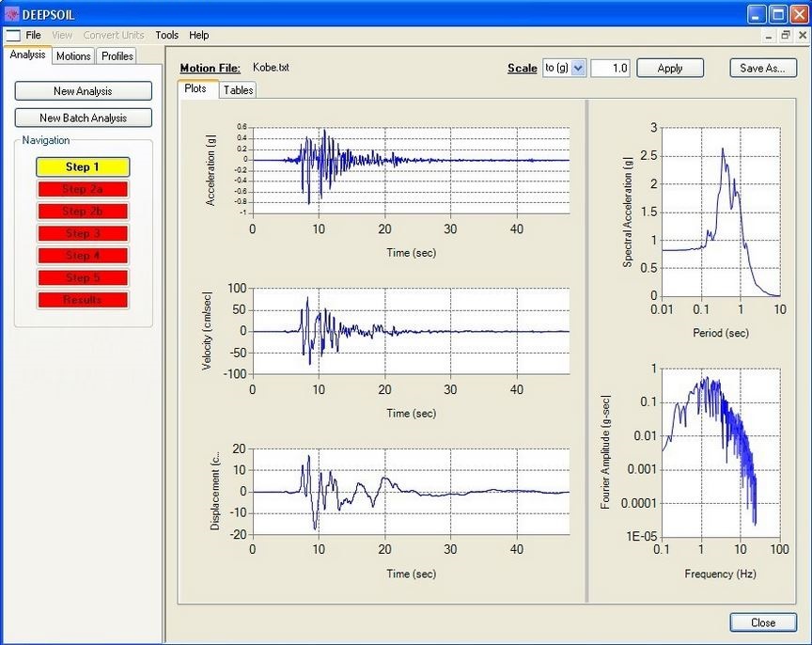This screenshot has width=812, height=645.
Task: Switch to the Motions tab
Action: click(73, 56)
